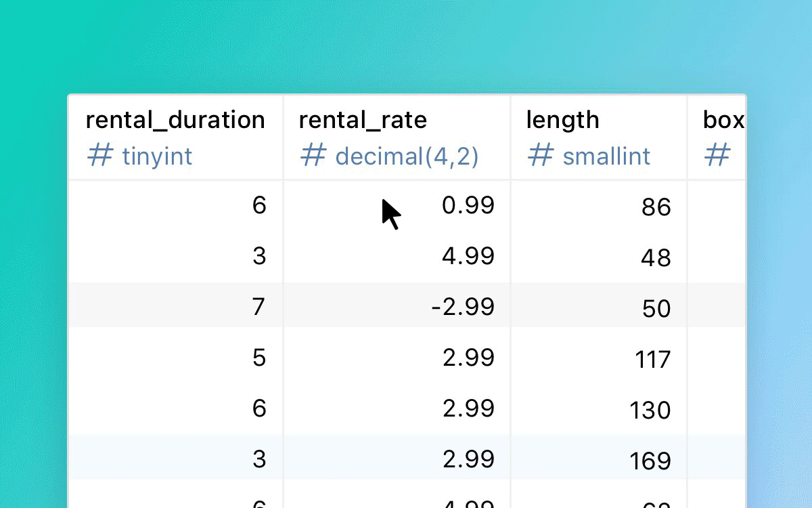
Task: Click rental_duration cell with value 7
Action: [175, 308]
